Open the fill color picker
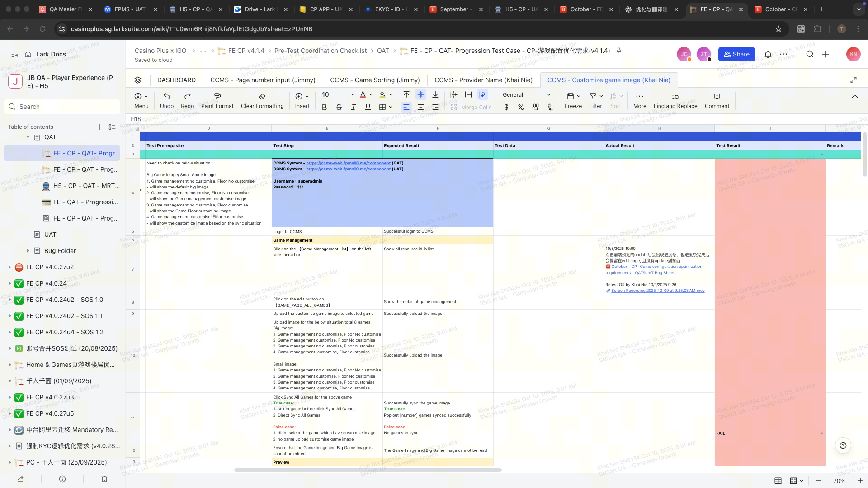 click(x=391, y=95)
